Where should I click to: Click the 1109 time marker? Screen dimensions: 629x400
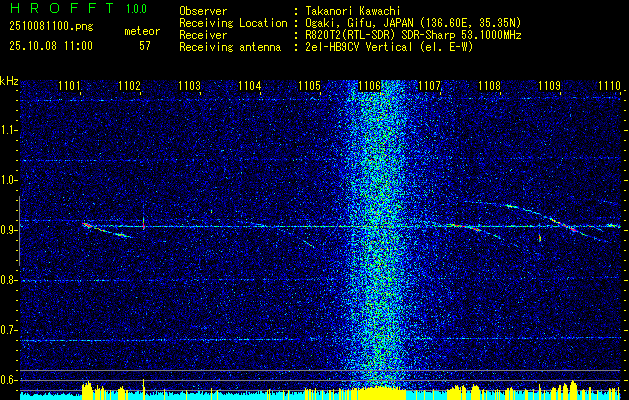point(549,86)
